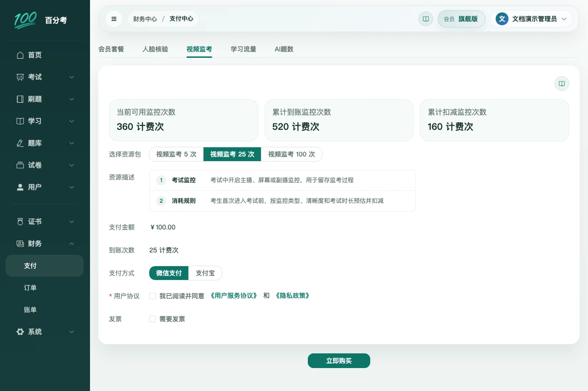The height and width of the screenshot is (391, 588).
Task: Select the 视频监考 5 次 package
Action: click(176, 154)
